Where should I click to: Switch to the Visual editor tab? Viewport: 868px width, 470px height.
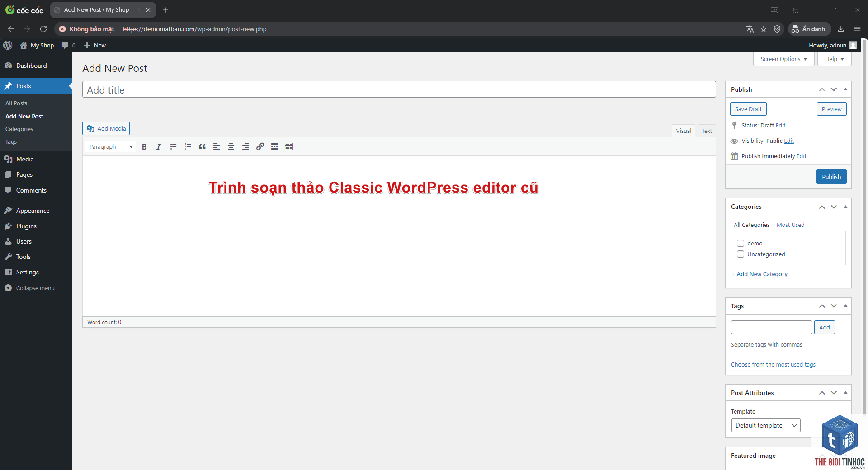point(684,131)
